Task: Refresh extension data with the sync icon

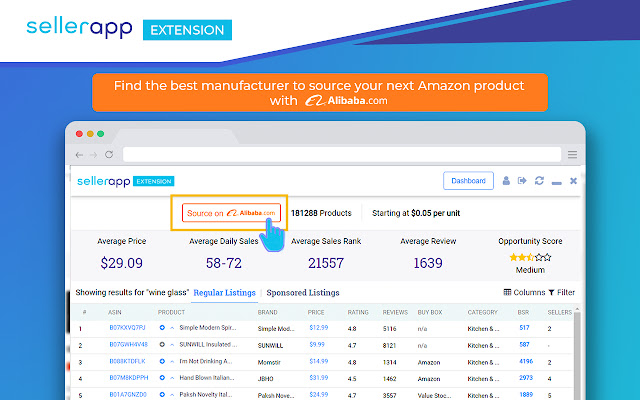Action: click(x=539, y=180)
